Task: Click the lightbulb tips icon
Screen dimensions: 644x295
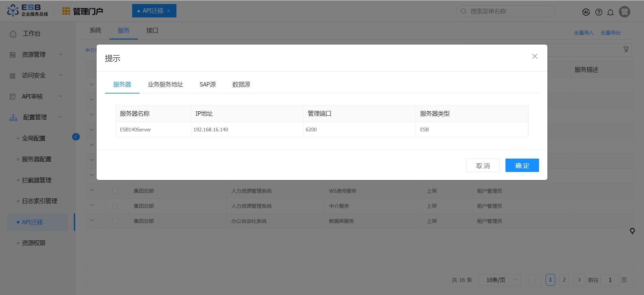Action: pyautogui.click(x=632, y=231)
